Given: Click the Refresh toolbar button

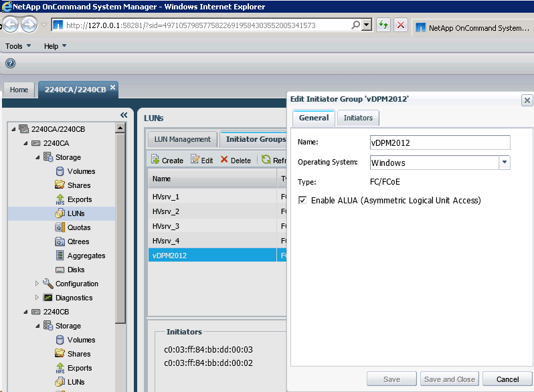Looking at the screenshot, I should tap(274, 160).
